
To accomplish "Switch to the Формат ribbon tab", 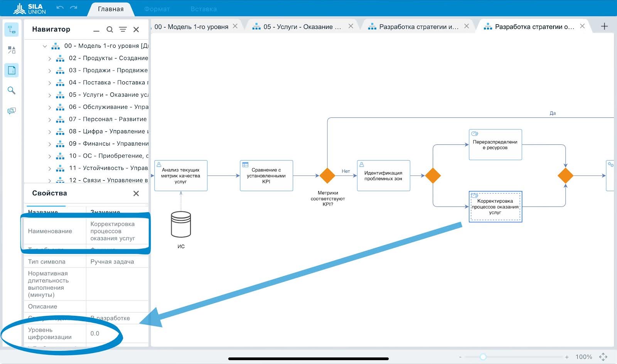I will tap(157, 9).
